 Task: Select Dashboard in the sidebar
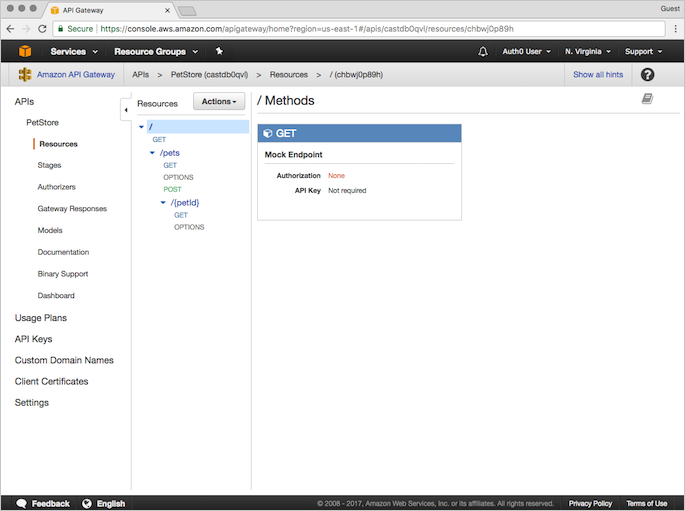56,296
